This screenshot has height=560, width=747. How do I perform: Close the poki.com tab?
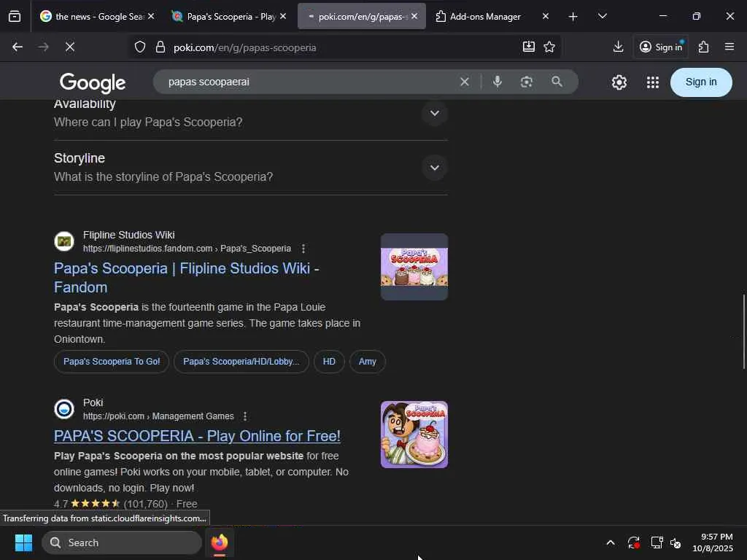coord(414,16)
